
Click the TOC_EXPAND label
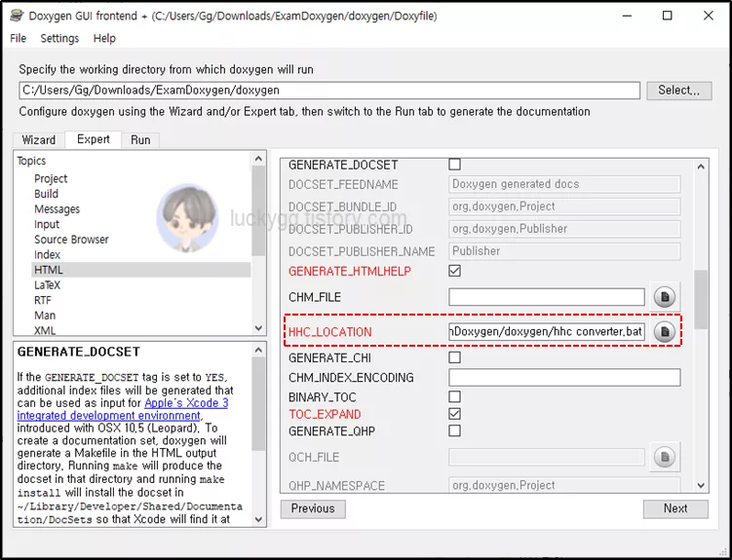coord(325,414)
